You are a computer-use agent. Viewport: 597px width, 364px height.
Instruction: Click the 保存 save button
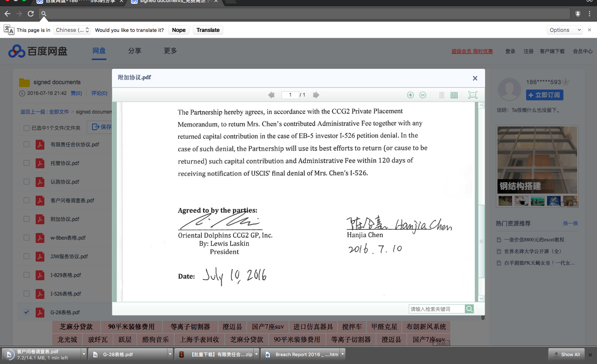pos(99,127)
